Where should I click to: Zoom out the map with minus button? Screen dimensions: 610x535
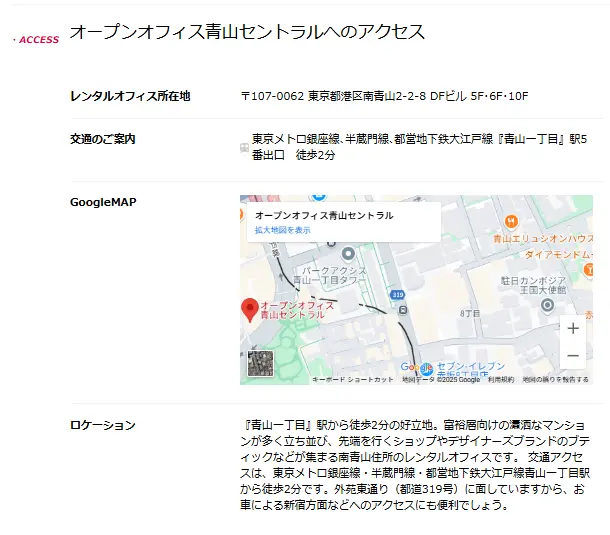click(573, 356)
